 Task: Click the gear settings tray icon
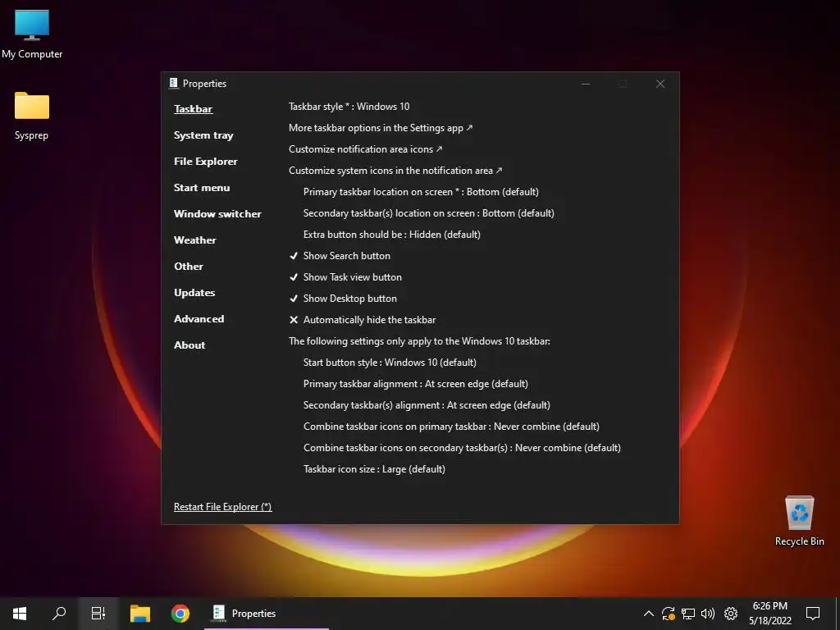[x=731, y=614]
